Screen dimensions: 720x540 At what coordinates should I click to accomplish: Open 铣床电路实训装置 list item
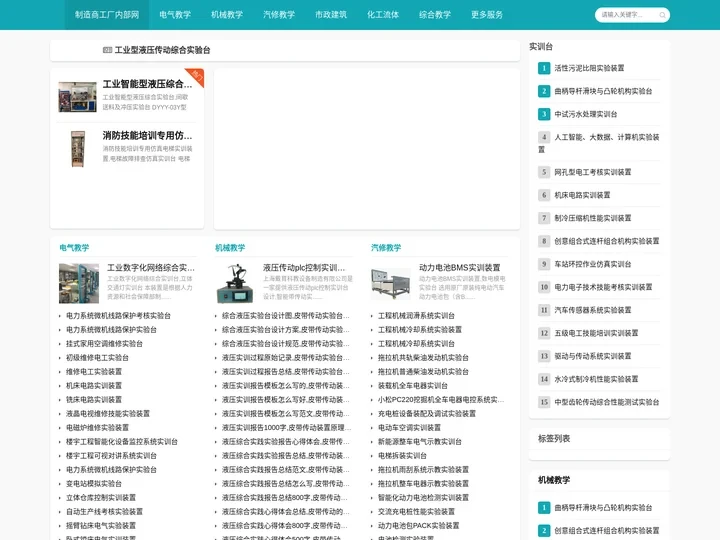[x=94, y=399]
